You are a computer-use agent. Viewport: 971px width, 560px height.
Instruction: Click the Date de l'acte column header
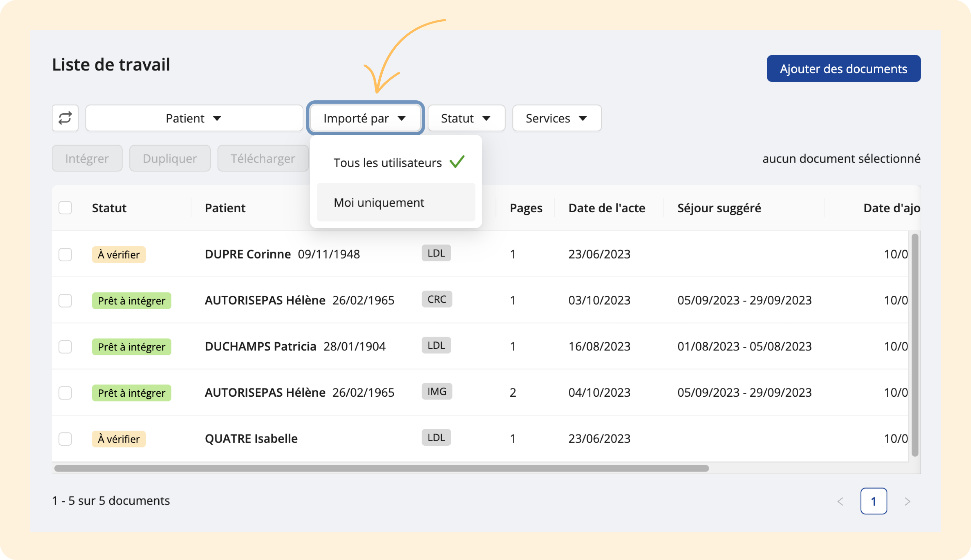coord(607,208)
